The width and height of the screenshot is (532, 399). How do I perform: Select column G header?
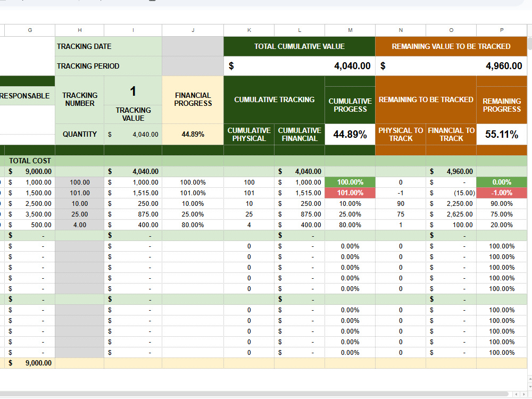click(x=30, y=30)
